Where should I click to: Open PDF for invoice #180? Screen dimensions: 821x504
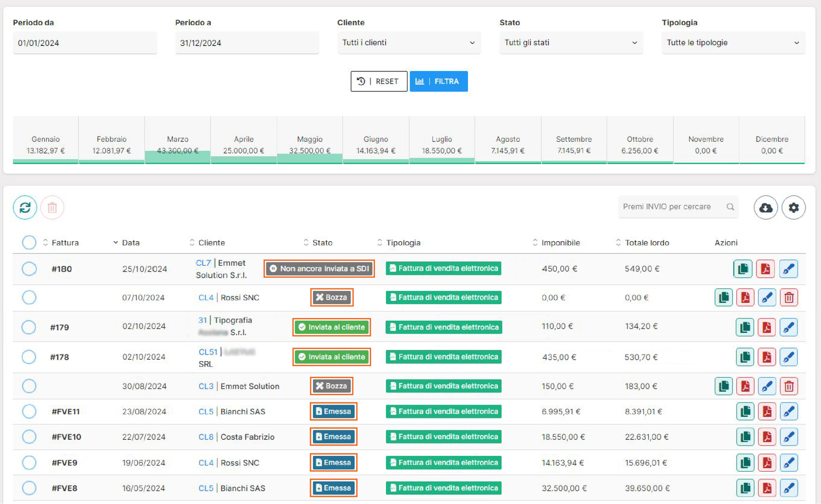766,269
